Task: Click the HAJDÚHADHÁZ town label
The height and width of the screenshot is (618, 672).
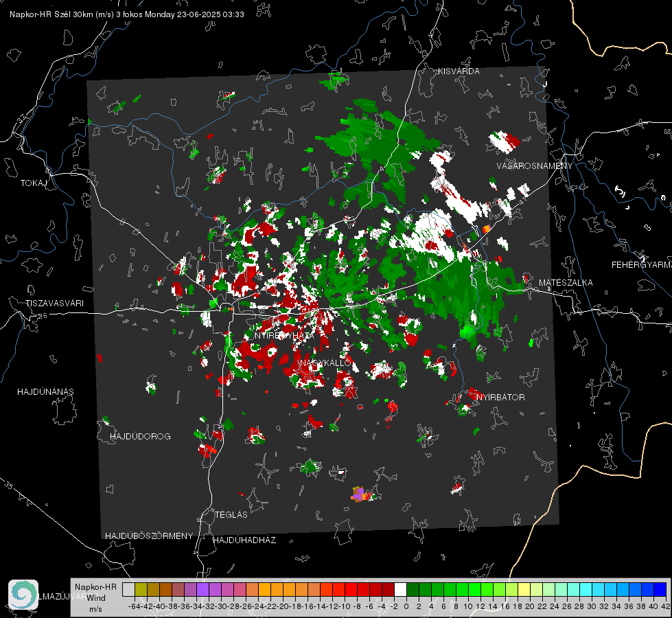Action: coord(244,540)
